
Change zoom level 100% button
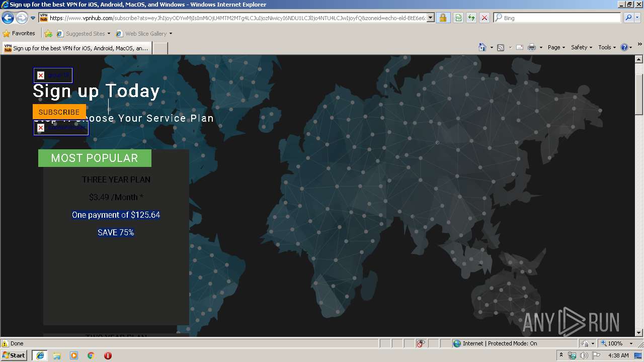click(611, 343)
